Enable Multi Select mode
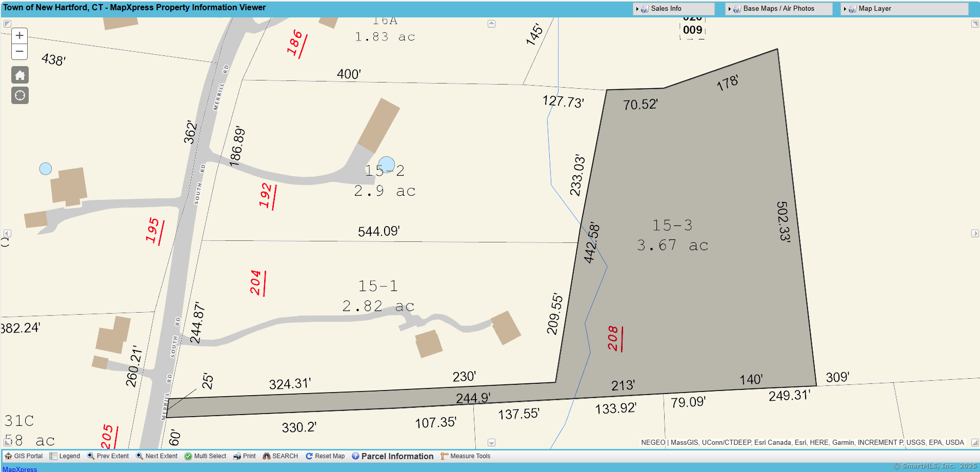Image resolution: width=980 pixels, height=472 pixels. pos(205,456)
